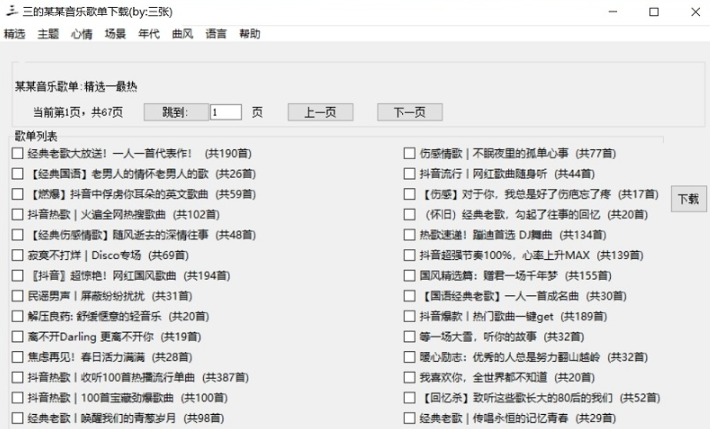The image size is (710, 429).
Task: Minimize the playlist downloader window
Action: tap(613, 12)
